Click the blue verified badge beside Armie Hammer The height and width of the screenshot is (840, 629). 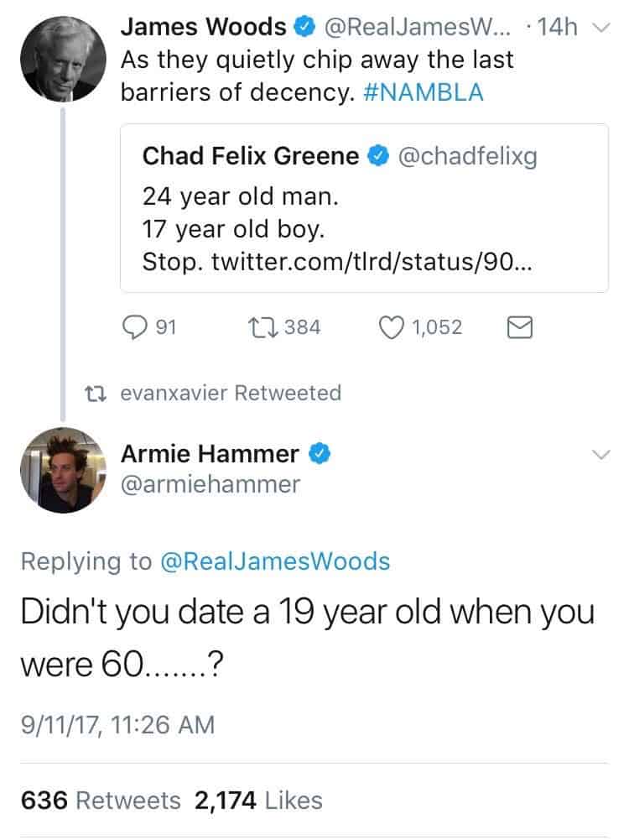point(320,455)
